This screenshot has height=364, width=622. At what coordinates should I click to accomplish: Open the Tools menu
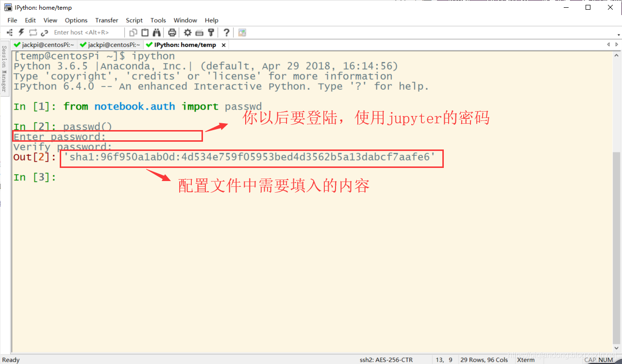pos(158,20)
